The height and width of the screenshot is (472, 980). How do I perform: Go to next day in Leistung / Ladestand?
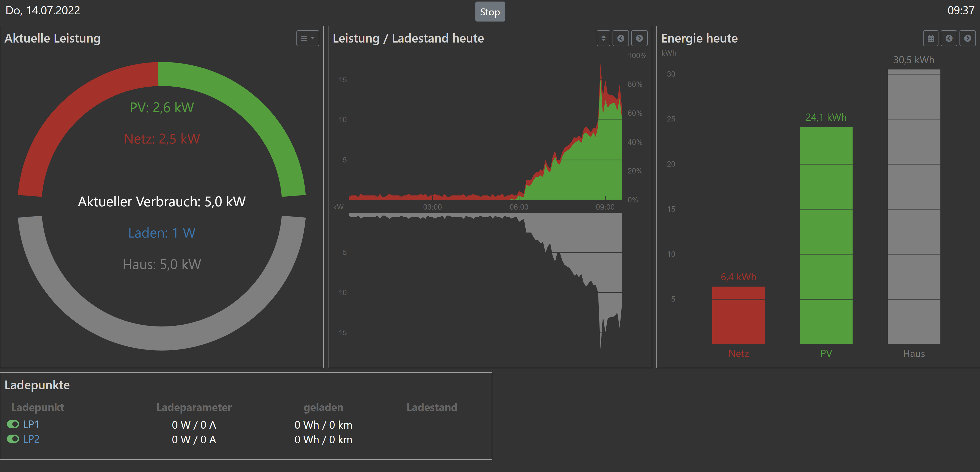click(639, 38)
